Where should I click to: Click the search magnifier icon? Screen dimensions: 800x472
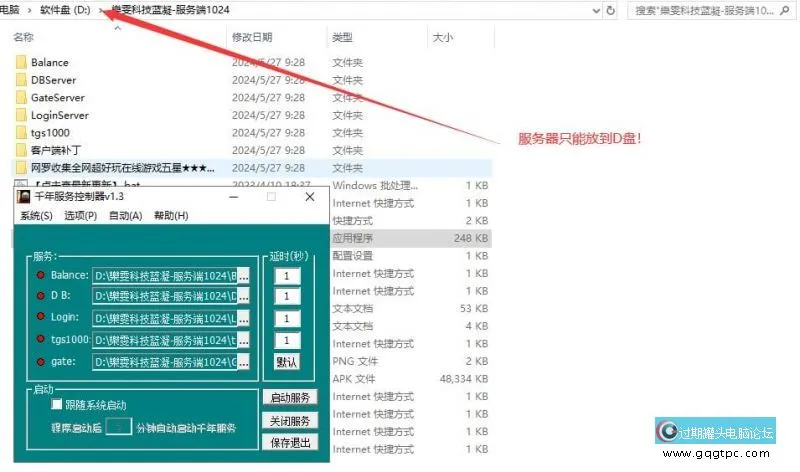(785, 10)
